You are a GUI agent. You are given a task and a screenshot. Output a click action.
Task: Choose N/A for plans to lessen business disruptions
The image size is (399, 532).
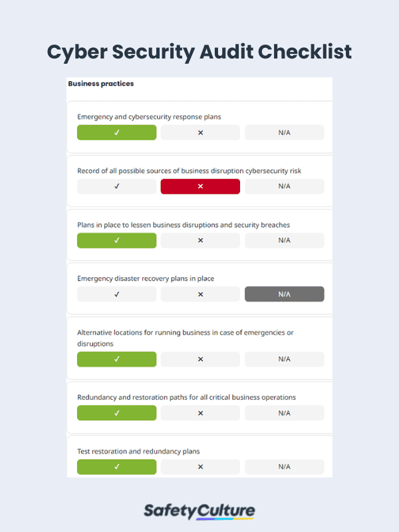pyautogui.click(x=284, y=240)
